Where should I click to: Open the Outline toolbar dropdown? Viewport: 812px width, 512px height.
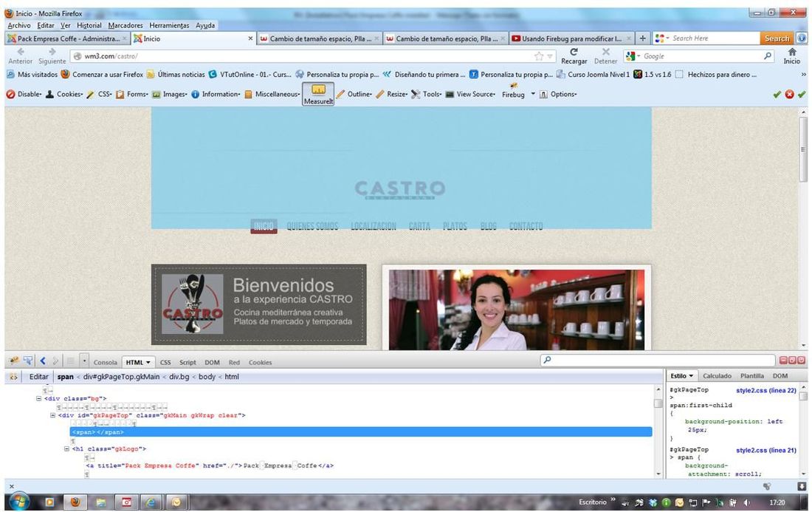pyautogui.click(x=354, y=95)
